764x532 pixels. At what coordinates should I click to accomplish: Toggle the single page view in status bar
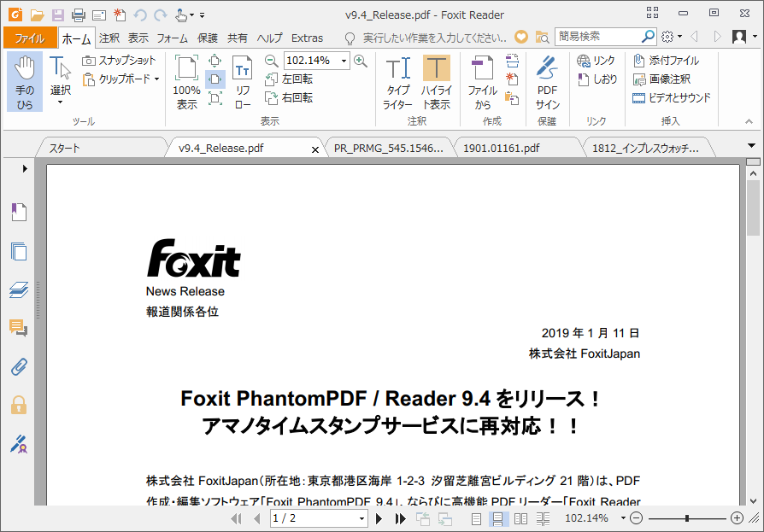point(477,517)
